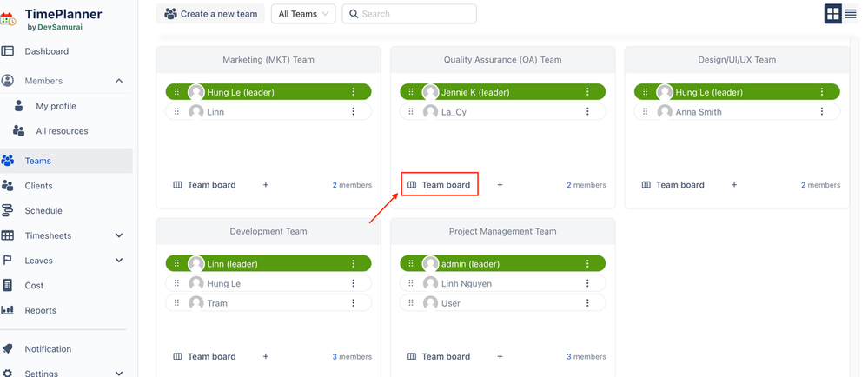Click drag handle icon beside La_Cy

[x=411, y=112]
